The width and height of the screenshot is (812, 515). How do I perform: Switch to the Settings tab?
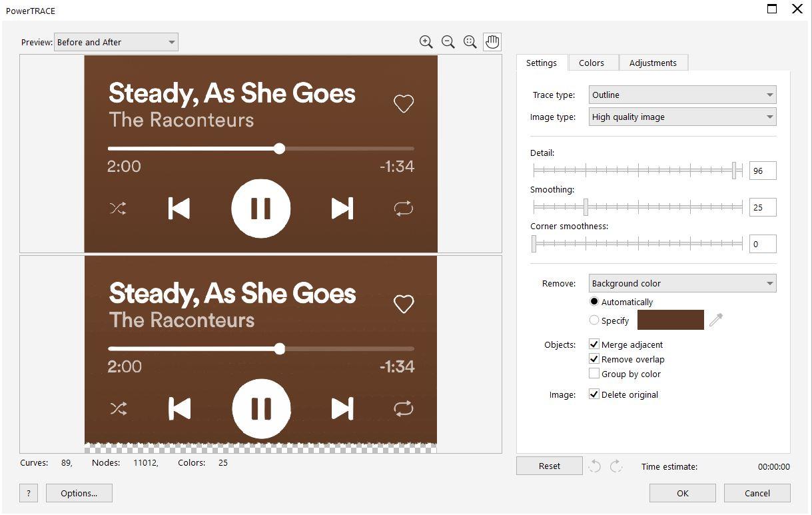coord(542,63)
